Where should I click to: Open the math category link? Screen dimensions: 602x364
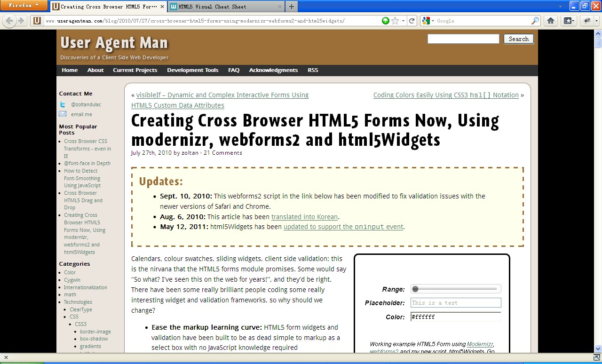(x=70, y=294)
